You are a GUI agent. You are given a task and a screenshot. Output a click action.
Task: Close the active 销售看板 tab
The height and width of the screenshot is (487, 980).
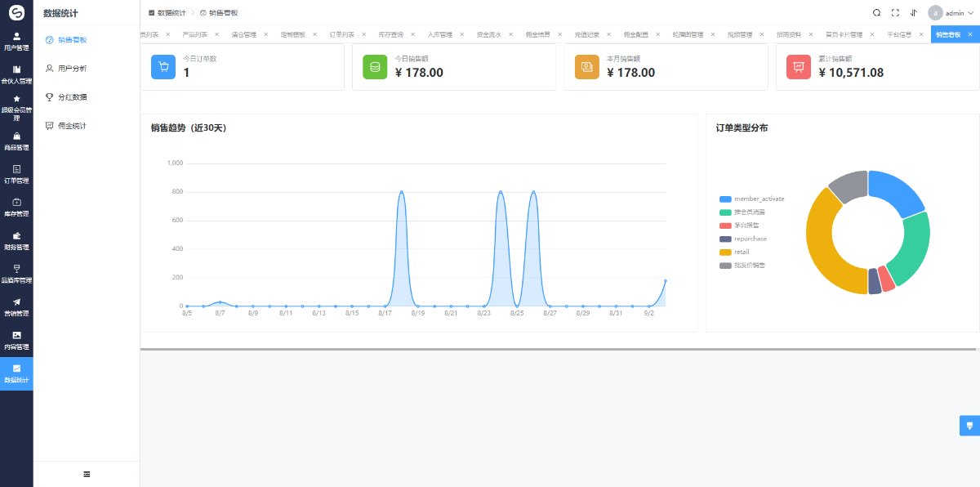[x=969, y=35]
